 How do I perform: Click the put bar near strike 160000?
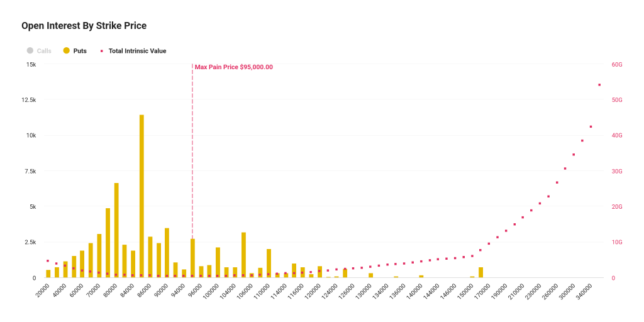click(480, 272)
